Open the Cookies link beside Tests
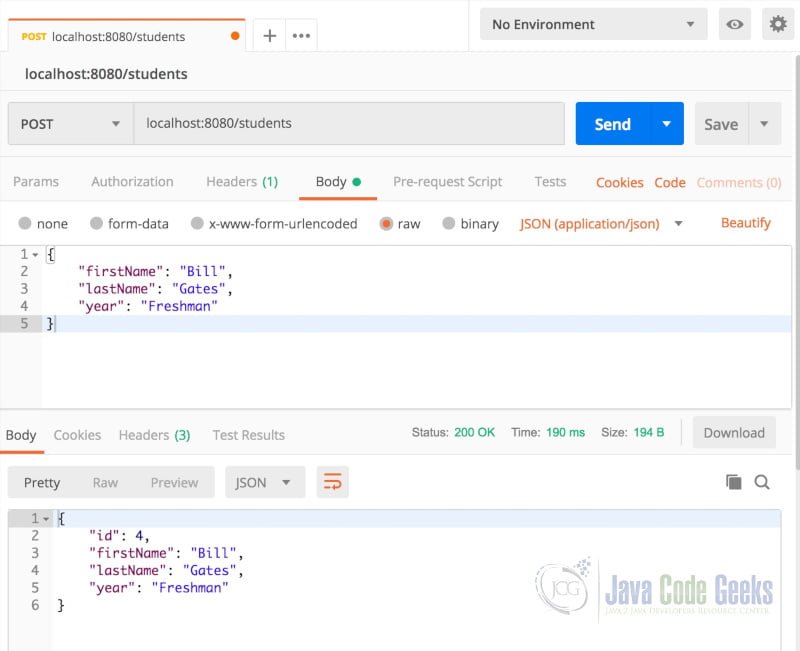 coord(619,183)
